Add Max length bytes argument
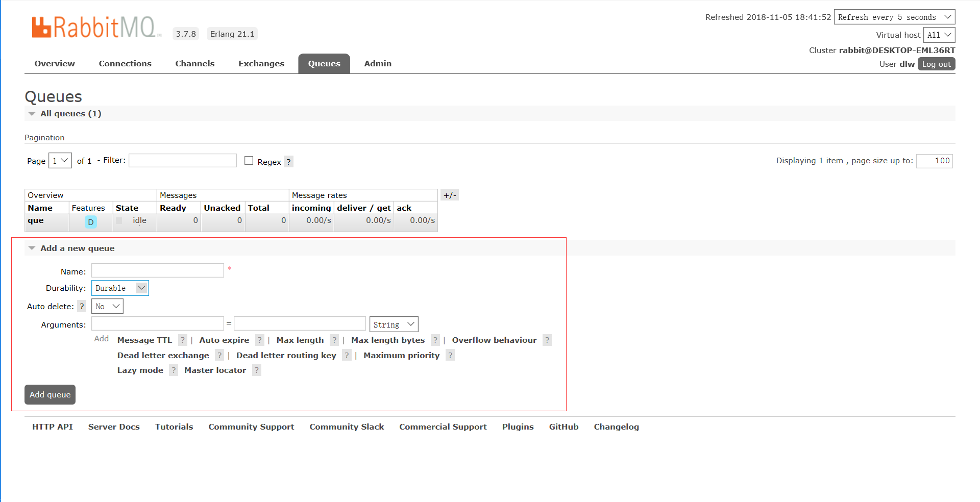The width and height of the screenshot is (980, 502). (x=388, y=340)
